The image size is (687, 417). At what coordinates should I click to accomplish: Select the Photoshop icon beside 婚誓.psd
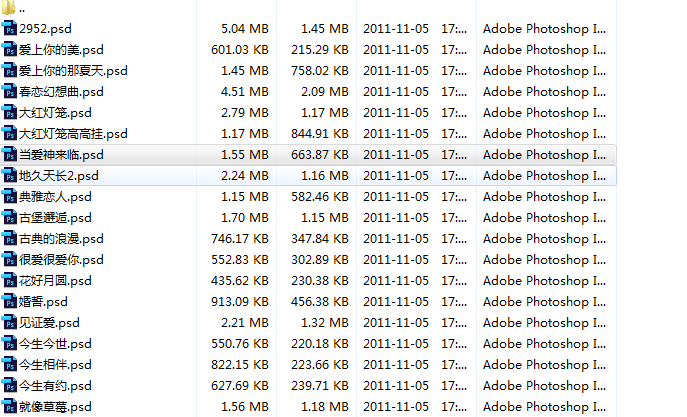click(x=10, y=302)
